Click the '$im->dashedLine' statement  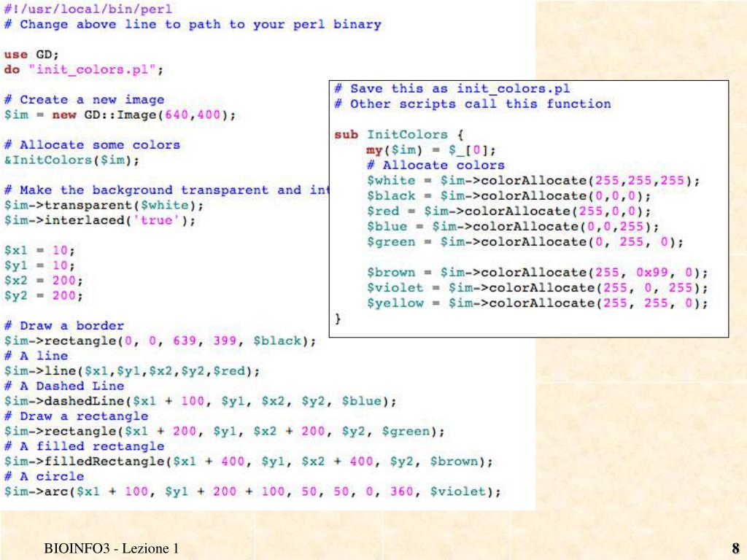pyautogui.click(x=200, y=401)
